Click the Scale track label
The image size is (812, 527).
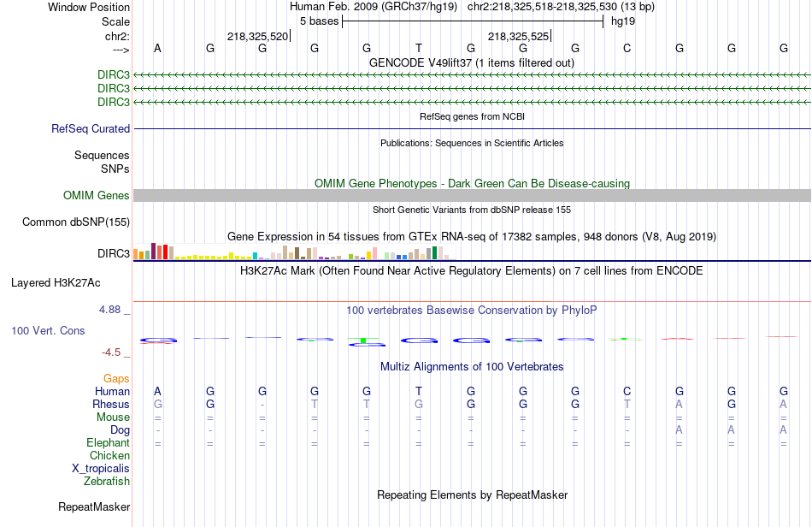pos(115,21)
